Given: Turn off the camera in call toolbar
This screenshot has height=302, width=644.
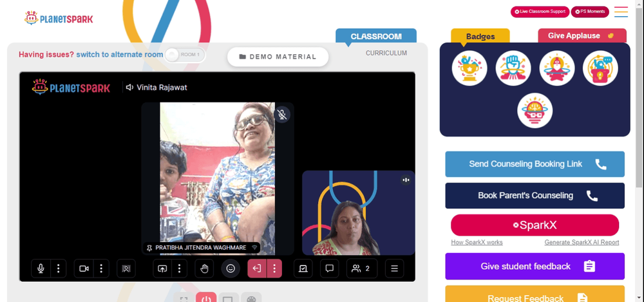Looking at the screenshot, I should (x=84, y=269).
